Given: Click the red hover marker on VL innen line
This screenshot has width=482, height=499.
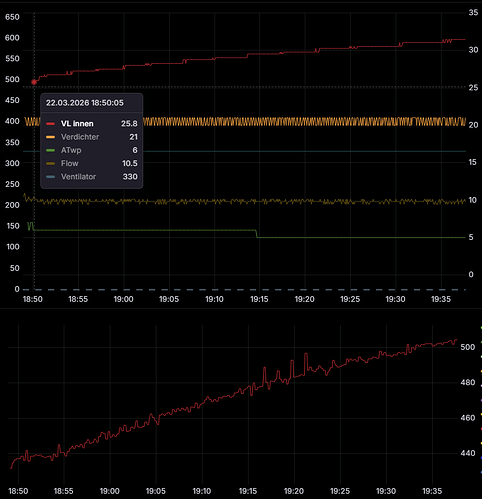Looking at the screenshot, I should pyautogui.click(x=34, y=82).
